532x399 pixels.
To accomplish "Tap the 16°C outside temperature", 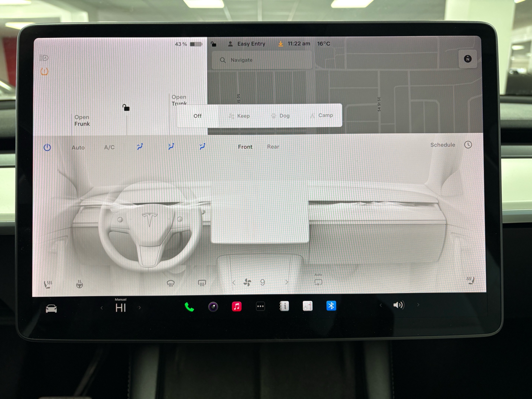I will pyautogui.click(x=324, y=44).
